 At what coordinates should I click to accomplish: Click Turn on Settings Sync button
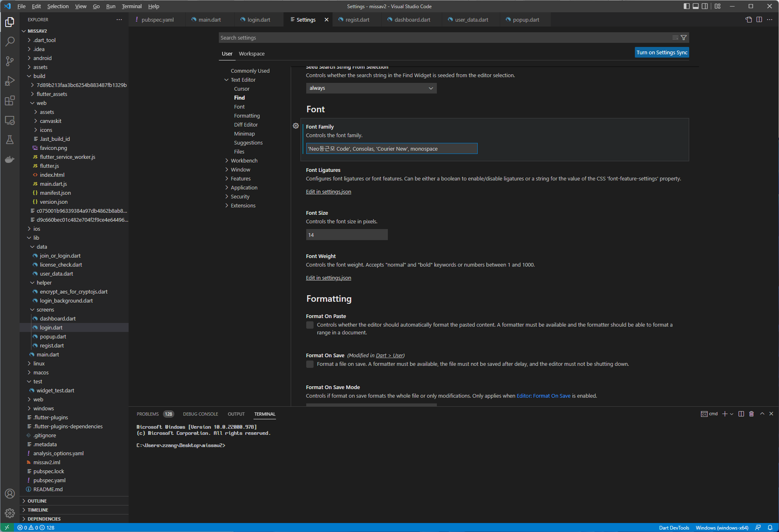(x=662, y=52)
